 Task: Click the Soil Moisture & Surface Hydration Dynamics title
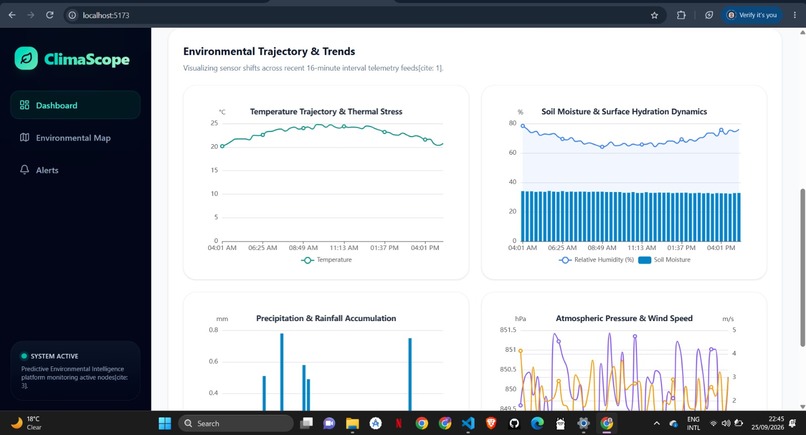pos(624,112)
